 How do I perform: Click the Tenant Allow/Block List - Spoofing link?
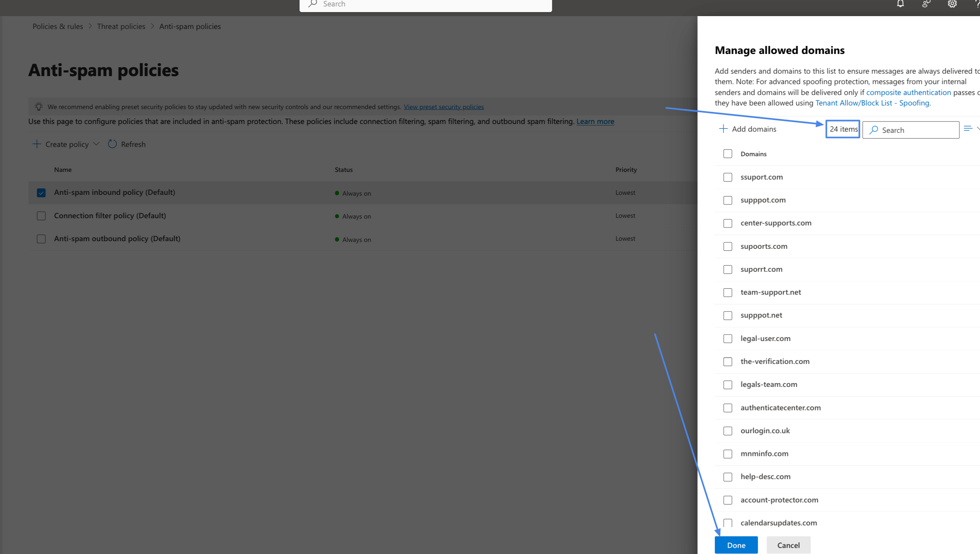point(872,103)
